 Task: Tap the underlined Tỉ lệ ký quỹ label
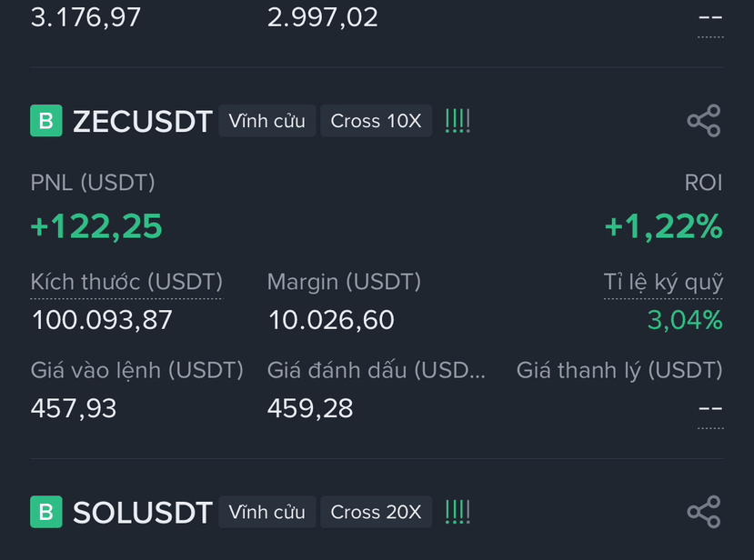(663, 282)
